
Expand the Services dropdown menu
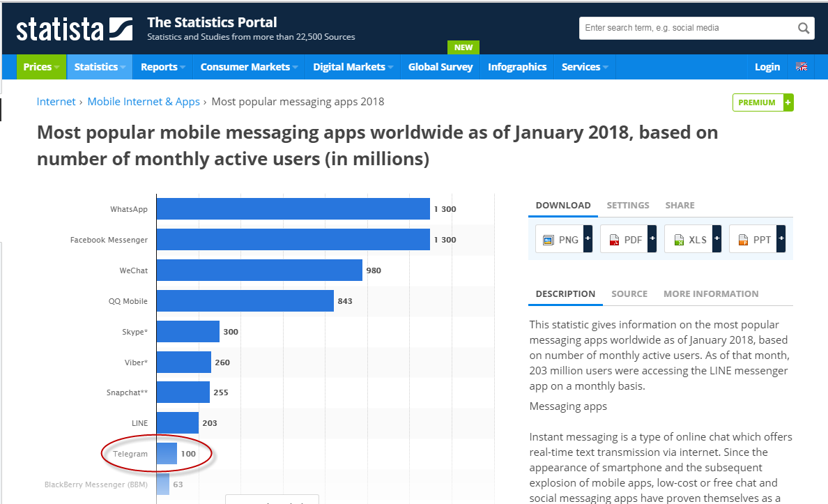(x=585, y=67)
